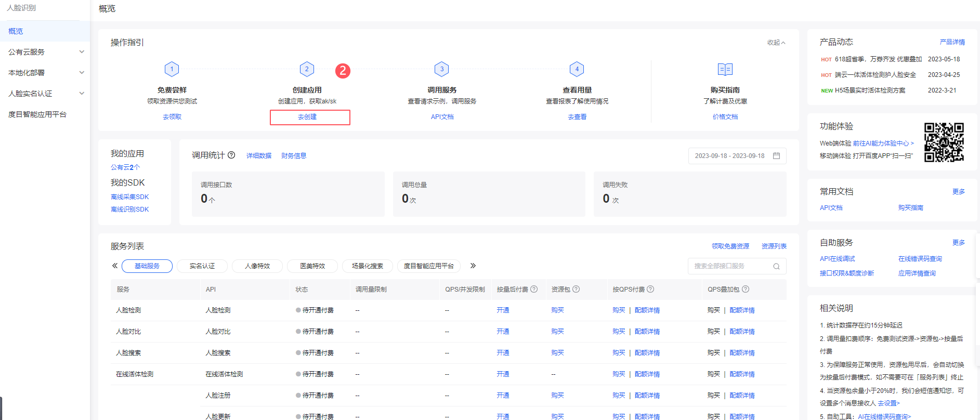The height and width of the screenshot is (420, 980).
Task: Click the 领取免费资源 link
Action: click(730, 246)
